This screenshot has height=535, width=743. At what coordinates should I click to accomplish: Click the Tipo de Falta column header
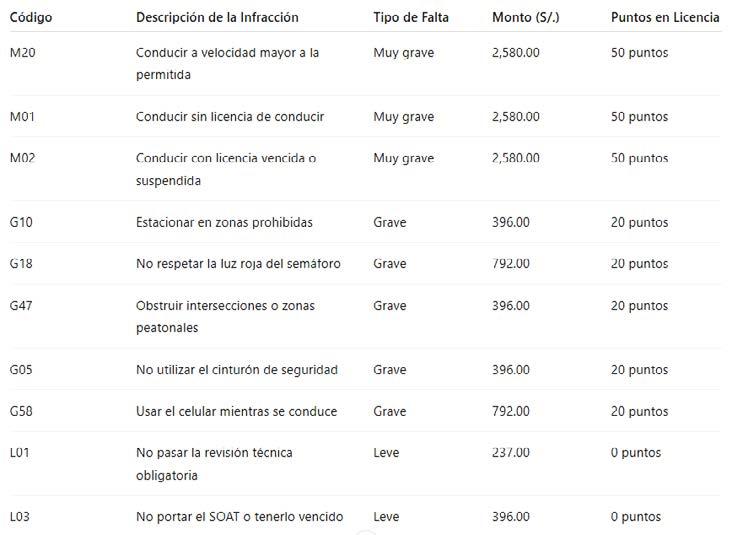click(x=411, y=18)
